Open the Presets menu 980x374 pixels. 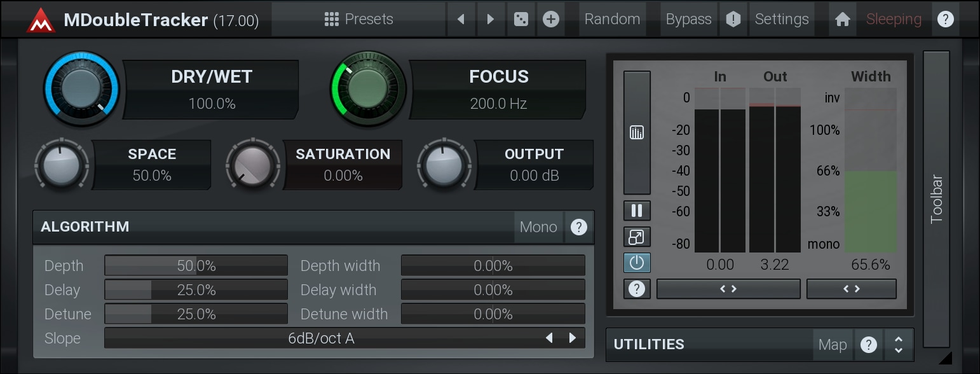point(359,19)
